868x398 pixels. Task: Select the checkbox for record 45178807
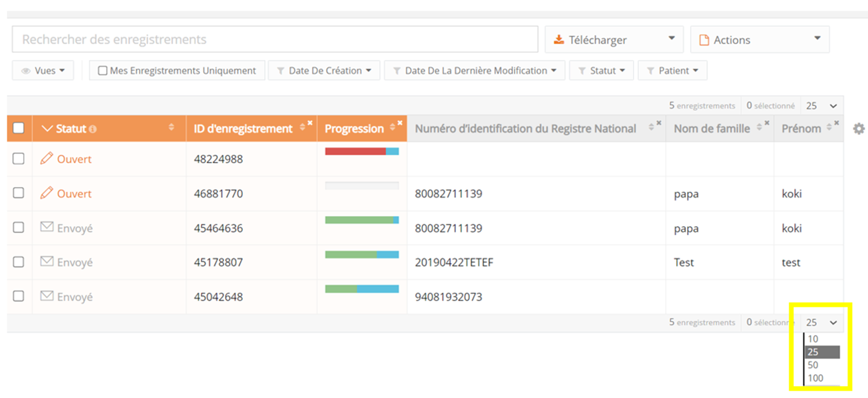click(x=18, y=262)
